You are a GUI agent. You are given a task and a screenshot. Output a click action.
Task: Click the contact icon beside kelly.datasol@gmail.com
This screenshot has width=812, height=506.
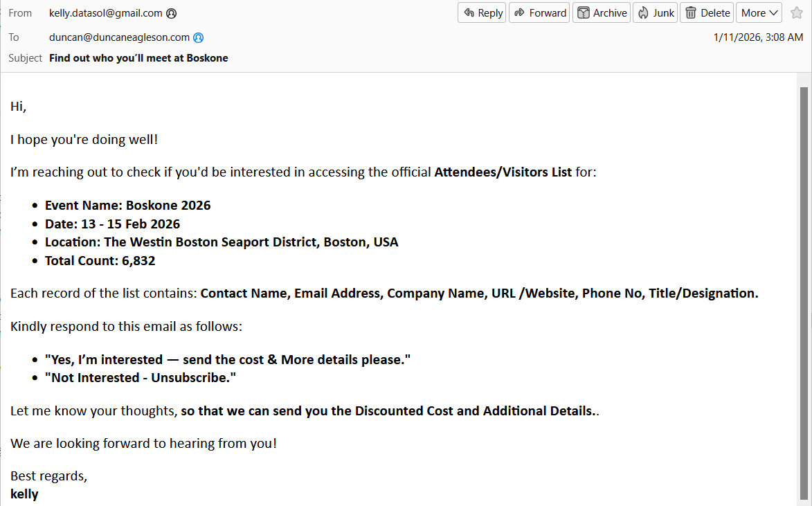[172, 13]
